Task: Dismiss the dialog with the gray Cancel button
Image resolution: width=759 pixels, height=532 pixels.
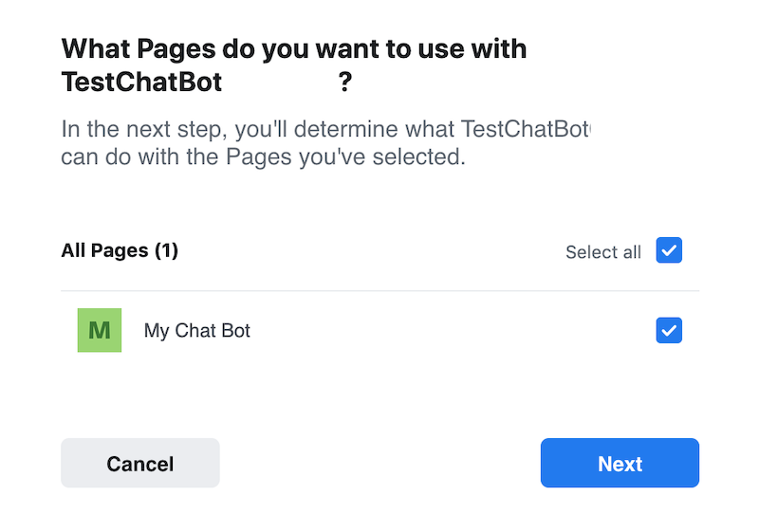Action: click(x=139, y=463)
